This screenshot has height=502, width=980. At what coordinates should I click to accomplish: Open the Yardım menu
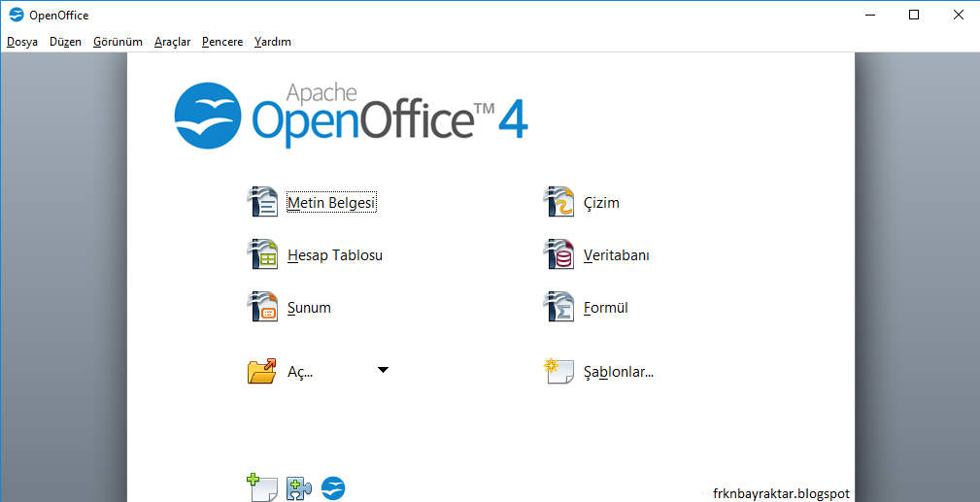[273, 42]
